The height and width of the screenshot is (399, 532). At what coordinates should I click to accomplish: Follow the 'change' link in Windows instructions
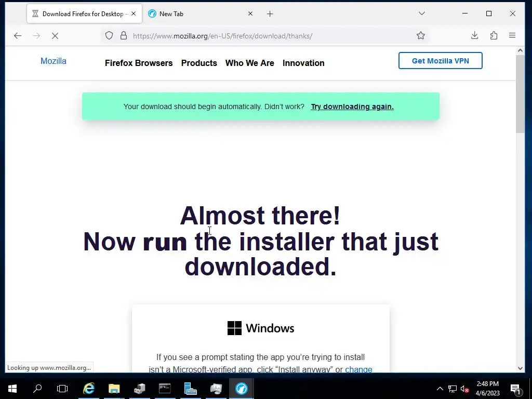358,369
